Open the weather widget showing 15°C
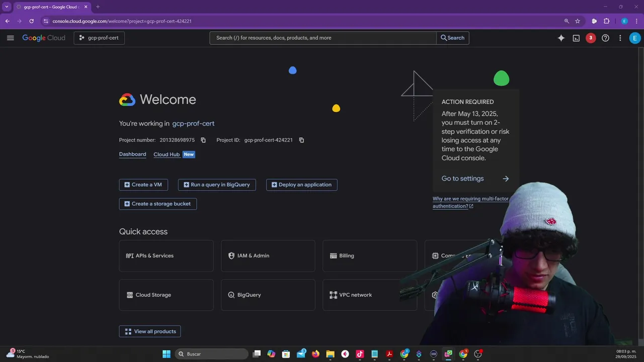The image size is (644, 362). [x=28, y=354]
